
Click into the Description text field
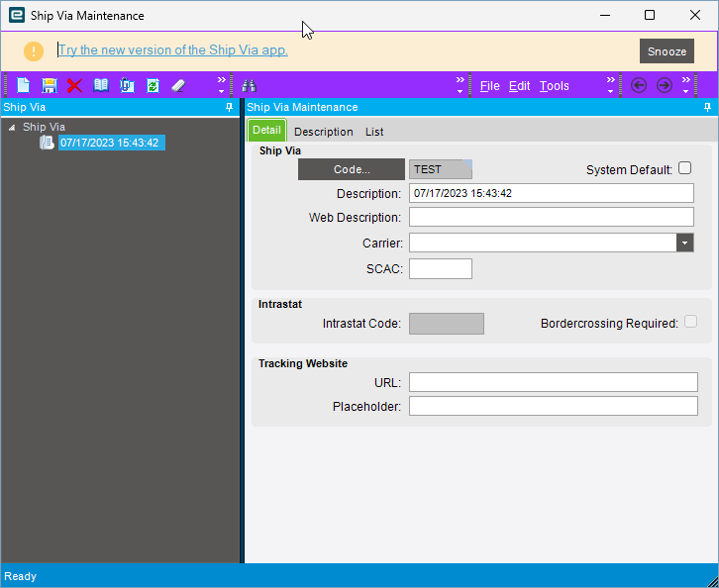click(x=552, y=193)
